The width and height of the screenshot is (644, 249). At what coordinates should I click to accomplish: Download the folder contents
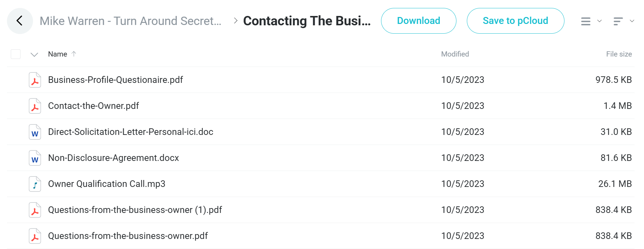tap(419, 21)
